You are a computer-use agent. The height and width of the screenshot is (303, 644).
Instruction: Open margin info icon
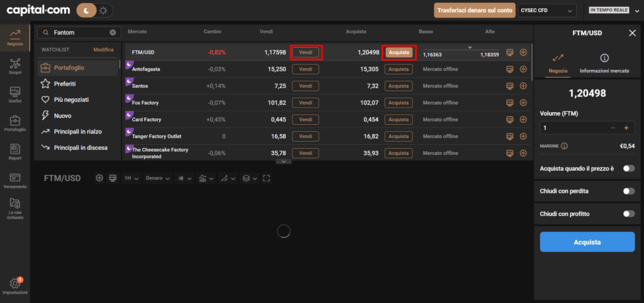pyautogui.click(x=564, y=146)
